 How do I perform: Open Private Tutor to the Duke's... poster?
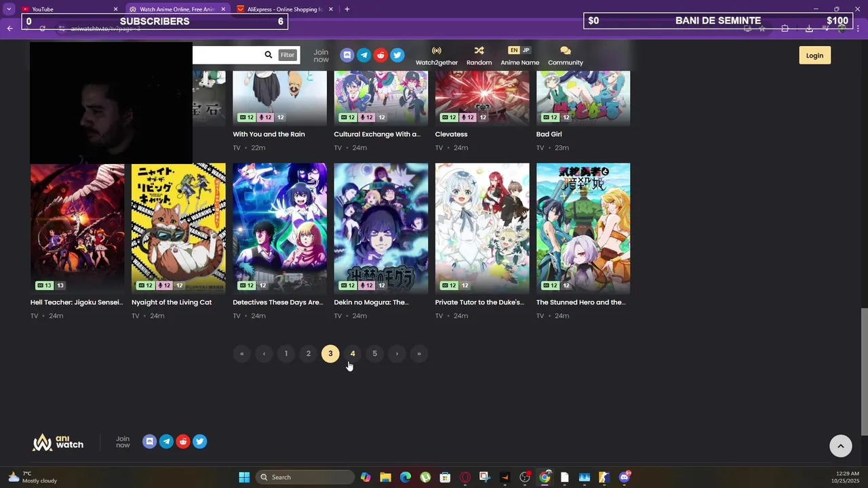pos(482,228)
